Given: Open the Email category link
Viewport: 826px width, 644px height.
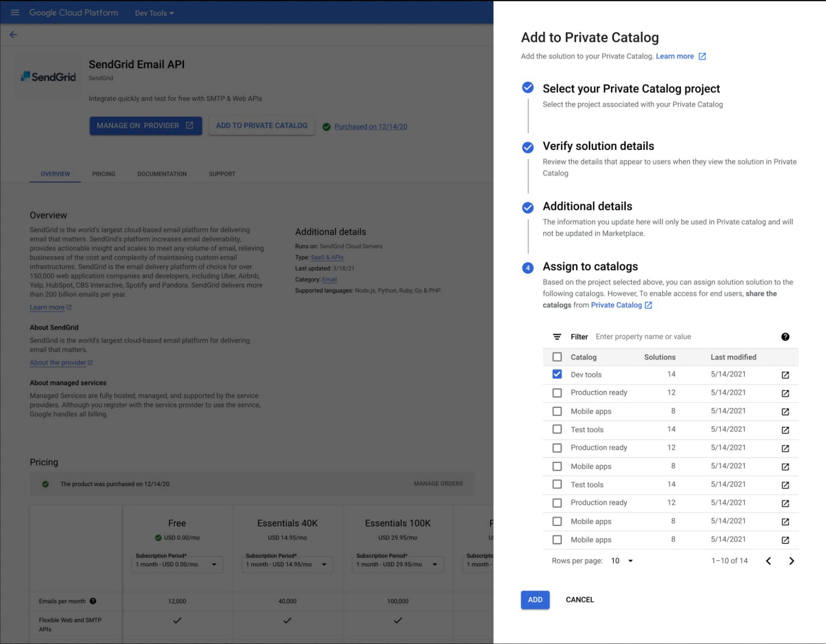Looking at the screenshot, I should pyautogui.click(x=329, y=279).
